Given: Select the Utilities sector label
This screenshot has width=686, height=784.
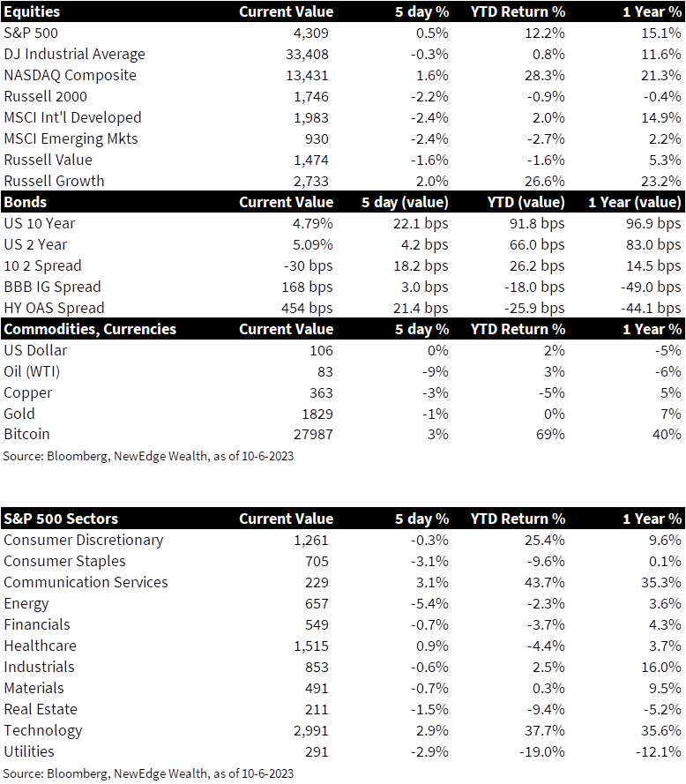Looking at the screenshot, I should [x=29, y=751].
